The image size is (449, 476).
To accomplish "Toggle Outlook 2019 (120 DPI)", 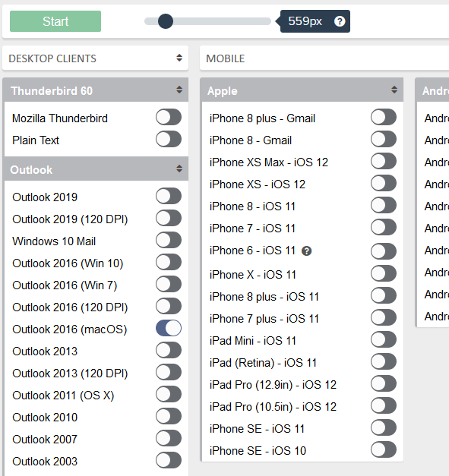I will click(169, 218).
